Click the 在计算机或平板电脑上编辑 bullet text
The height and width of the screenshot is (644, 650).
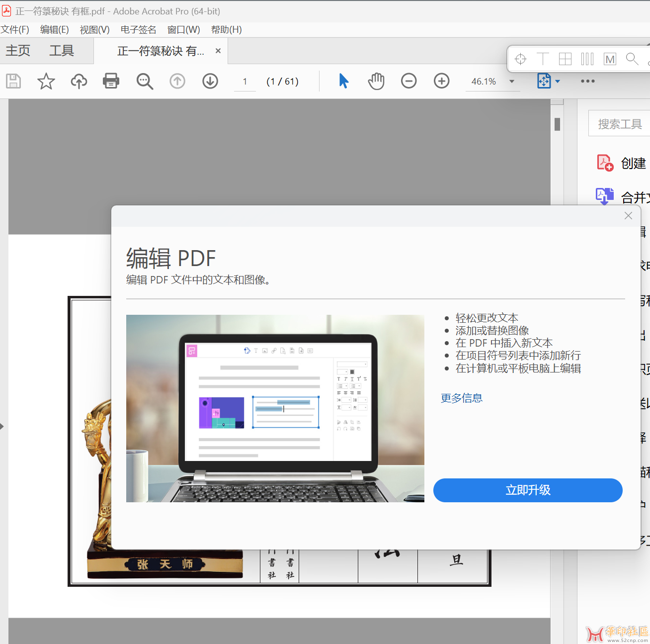(x=518, y=368)
